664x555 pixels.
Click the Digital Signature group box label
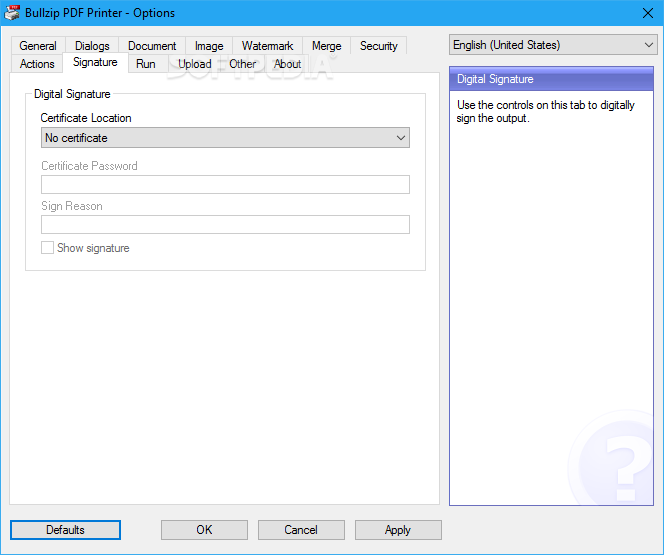click(72, 94)
